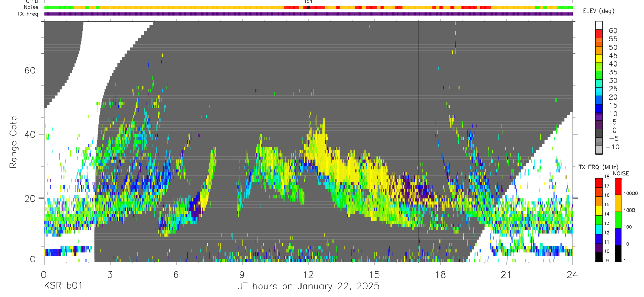Click the black 9 MHz frequency swatch
Viewport: 644px width, 297px height.
[599, 257]
